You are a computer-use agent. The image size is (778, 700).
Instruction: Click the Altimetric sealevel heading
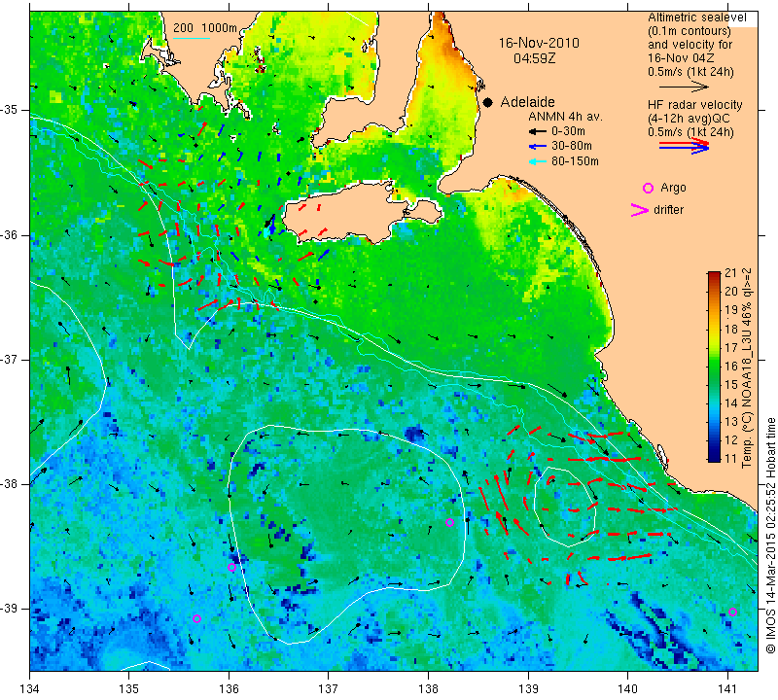click(697, 17)
